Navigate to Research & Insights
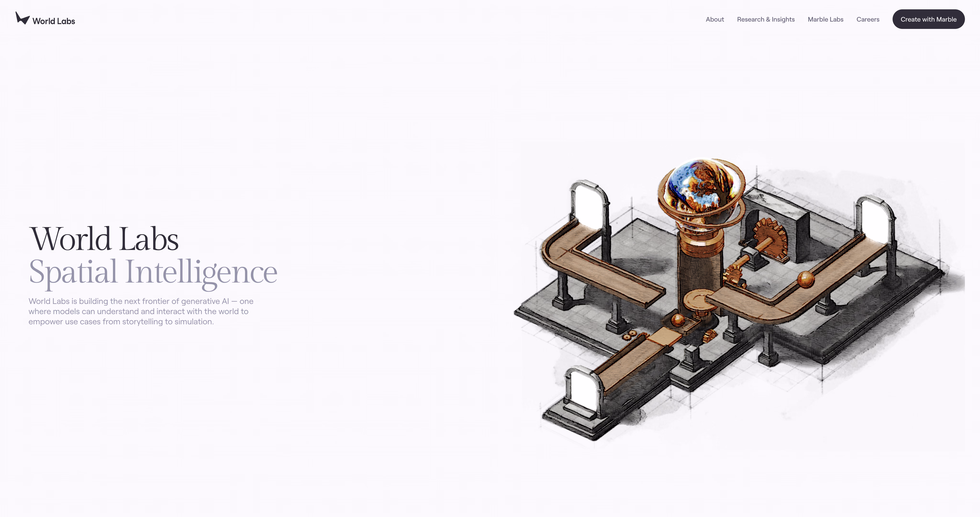Screen dimensions: 980x517 coord(766,19)
